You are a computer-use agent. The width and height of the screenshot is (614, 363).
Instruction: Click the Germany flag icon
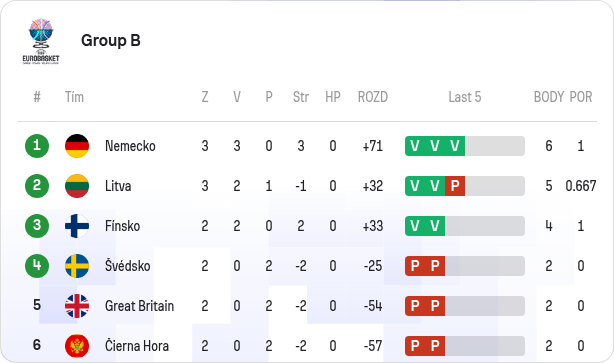coord(77,146)
